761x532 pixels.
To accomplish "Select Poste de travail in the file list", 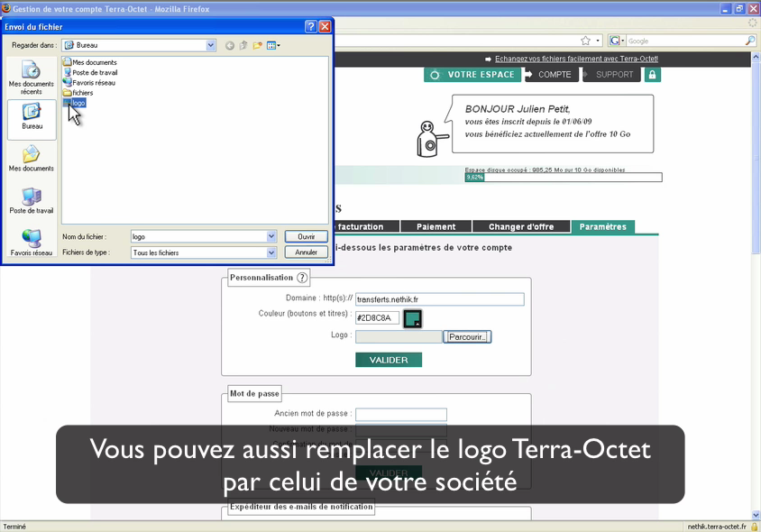I will coord(91,72).
